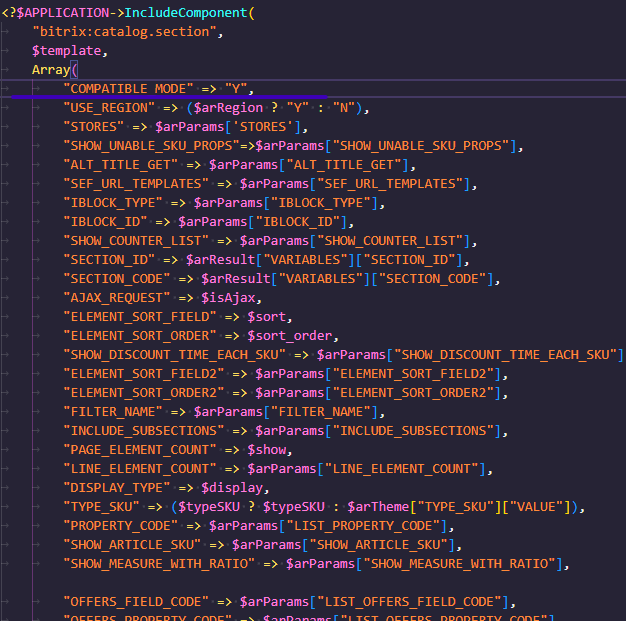Click the "SEF_URL_TEMPLATES" key
626x621 pixels.
(x=136, y=184)
